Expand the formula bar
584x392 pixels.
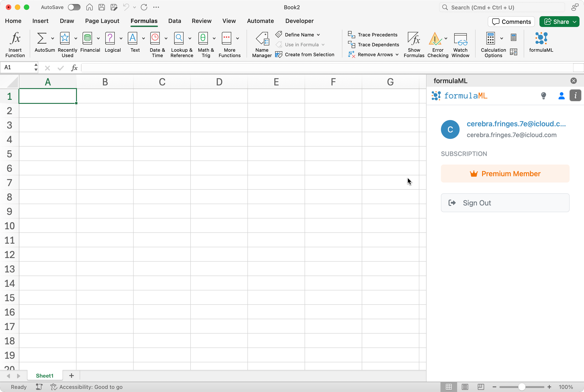(579, 68)
